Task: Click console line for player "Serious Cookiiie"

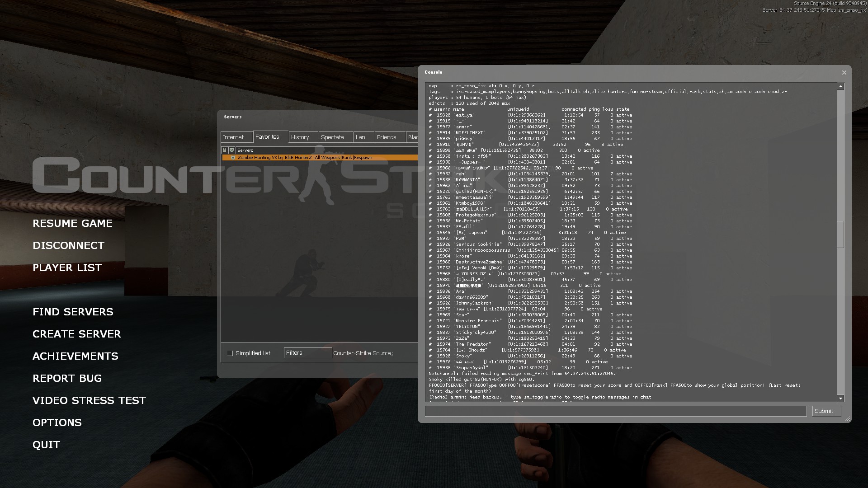Action: (530, 244)
